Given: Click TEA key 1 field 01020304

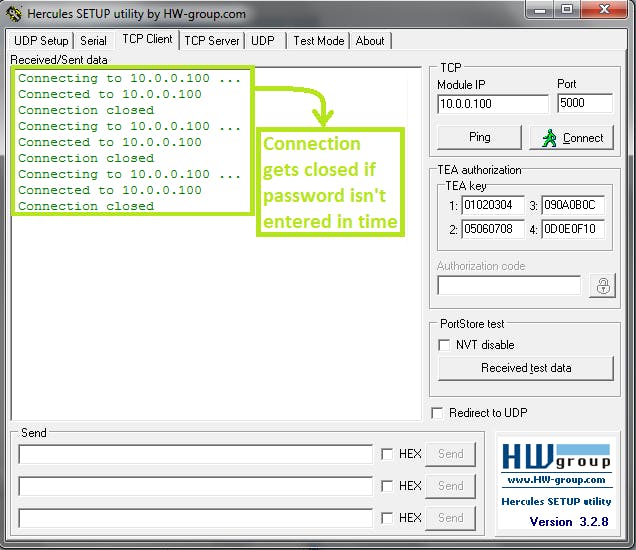Looking at the screenshot, I should click(x=493, y=205).
